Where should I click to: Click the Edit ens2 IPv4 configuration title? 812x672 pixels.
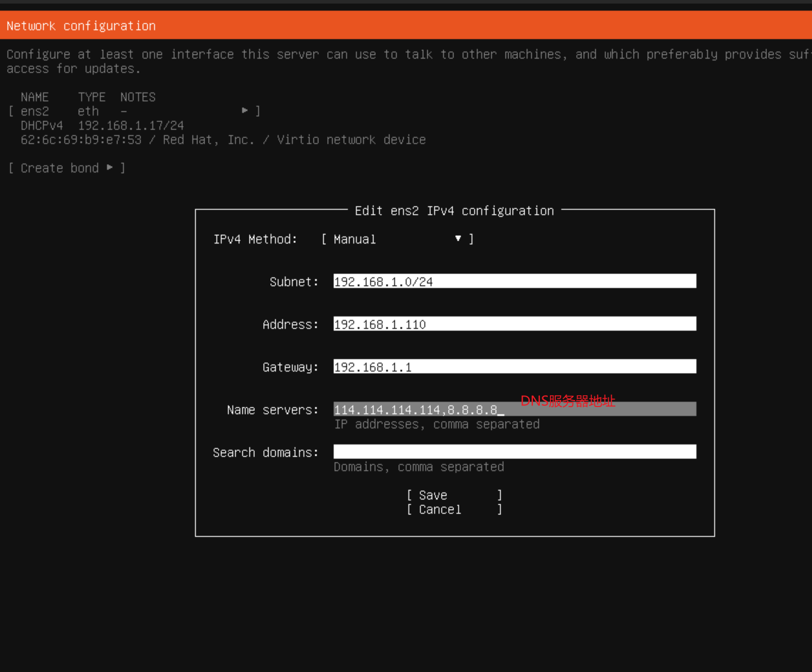coord(455,211)
